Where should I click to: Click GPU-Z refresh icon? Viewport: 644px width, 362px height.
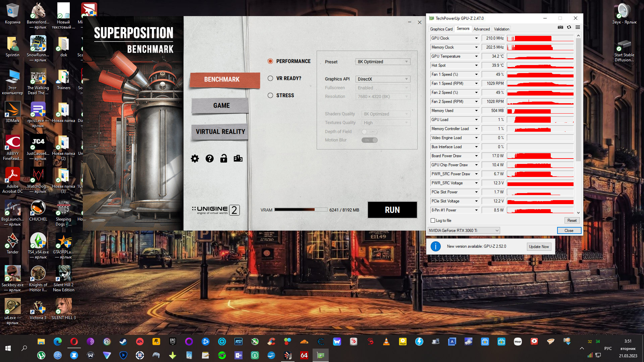569,27
